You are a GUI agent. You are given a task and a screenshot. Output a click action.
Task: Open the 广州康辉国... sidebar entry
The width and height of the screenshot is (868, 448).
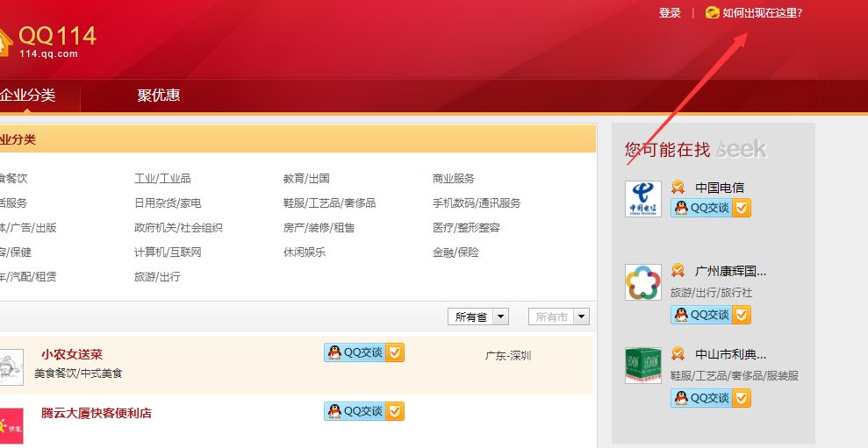pyautogui.click(x=731, y=272)
